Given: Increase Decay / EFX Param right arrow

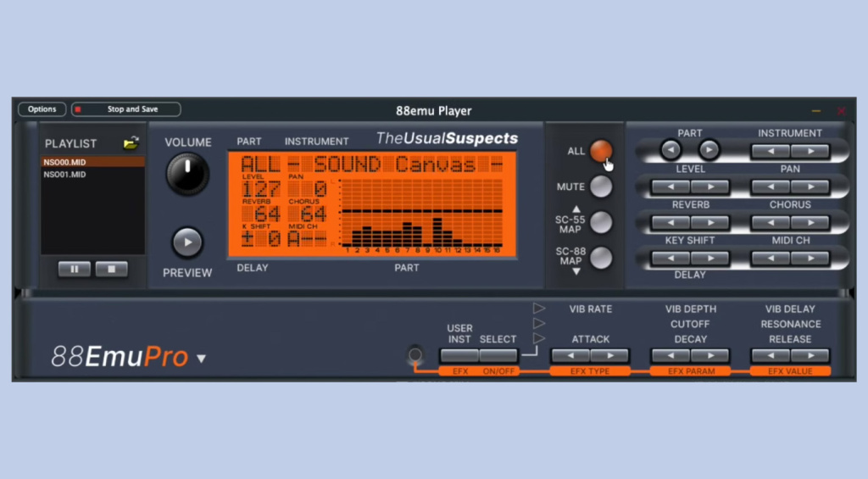Looking at the screenshot, I should coord(710,355).
